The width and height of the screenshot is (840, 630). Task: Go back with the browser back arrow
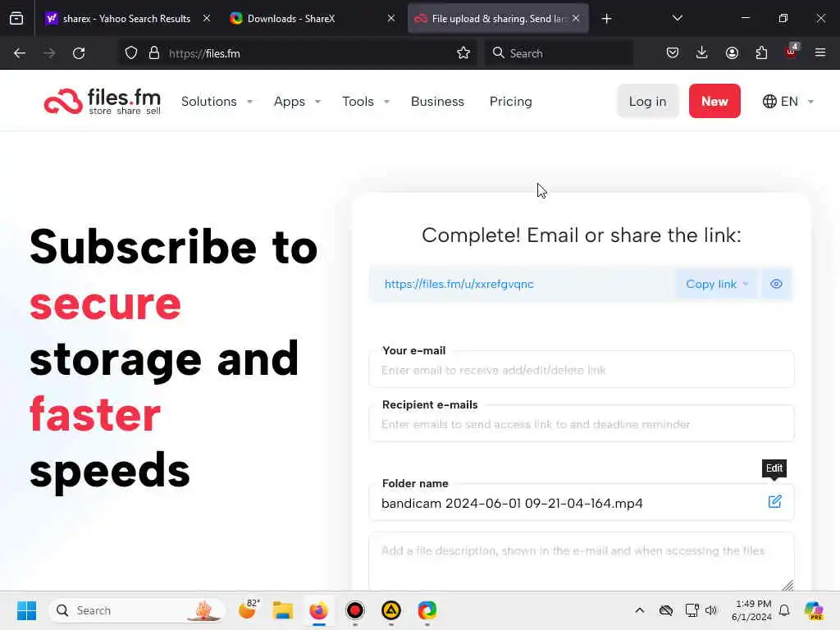click(x=20, y=53)
